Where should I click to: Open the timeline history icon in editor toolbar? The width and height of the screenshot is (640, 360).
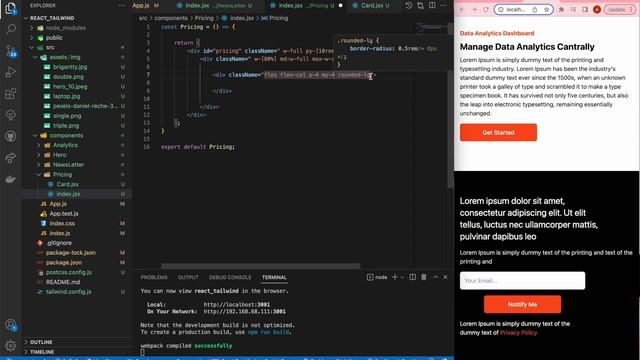[x=409, y=5]
